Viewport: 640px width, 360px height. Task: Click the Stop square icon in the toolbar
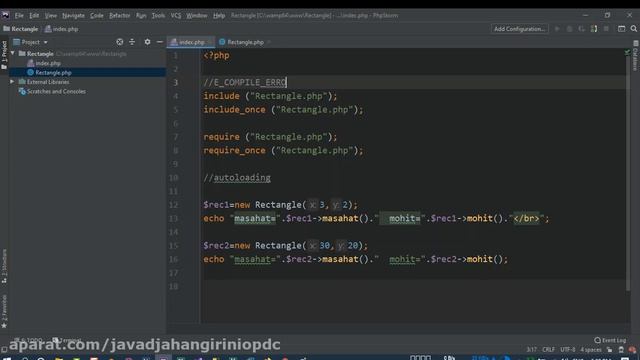[x=606, y=29]
